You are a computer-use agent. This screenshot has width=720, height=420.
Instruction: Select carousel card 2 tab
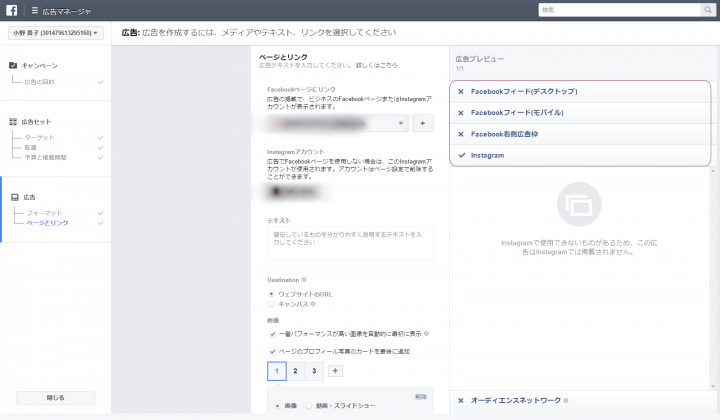[296, 371]
